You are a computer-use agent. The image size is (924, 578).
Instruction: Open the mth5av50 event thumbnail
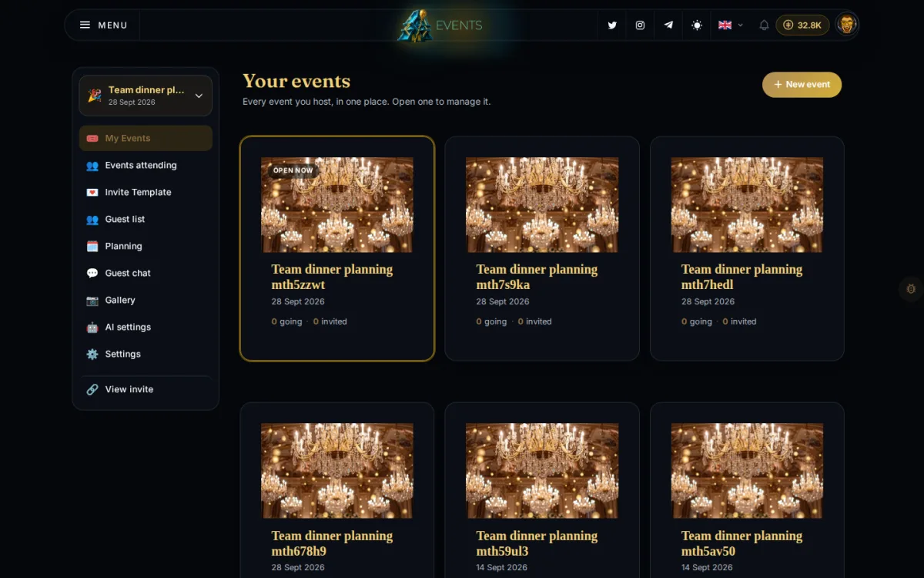747,471
